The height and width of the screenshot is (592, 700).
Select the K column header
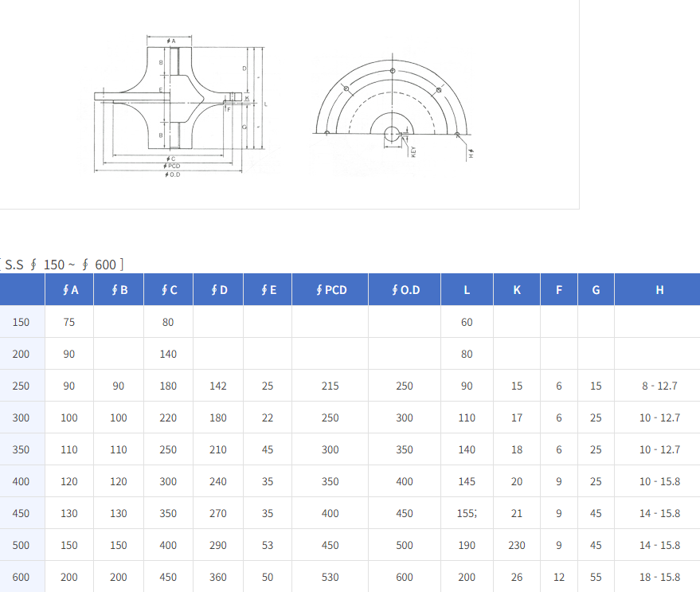pyautogui.click(x=516, y=290)
